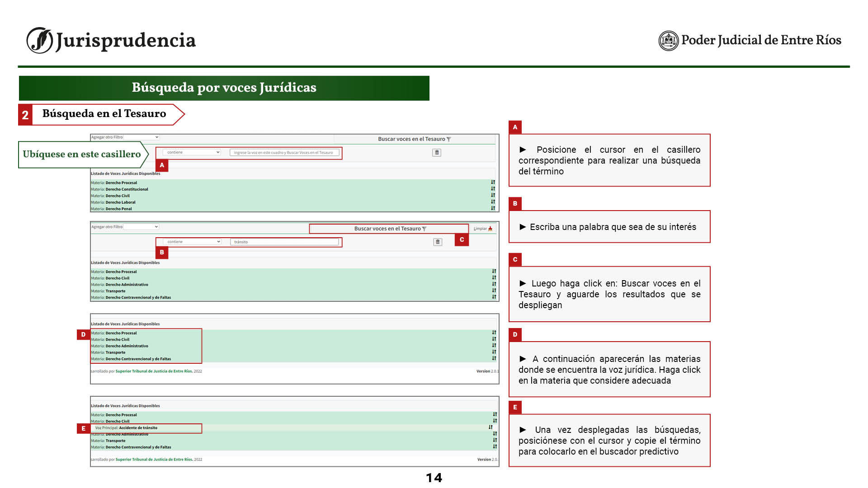Click the 'Version 2.0' text in step D panel
The height and width of the screenshot is (488, 868).
pyautogui.click(x=487, y=371)
